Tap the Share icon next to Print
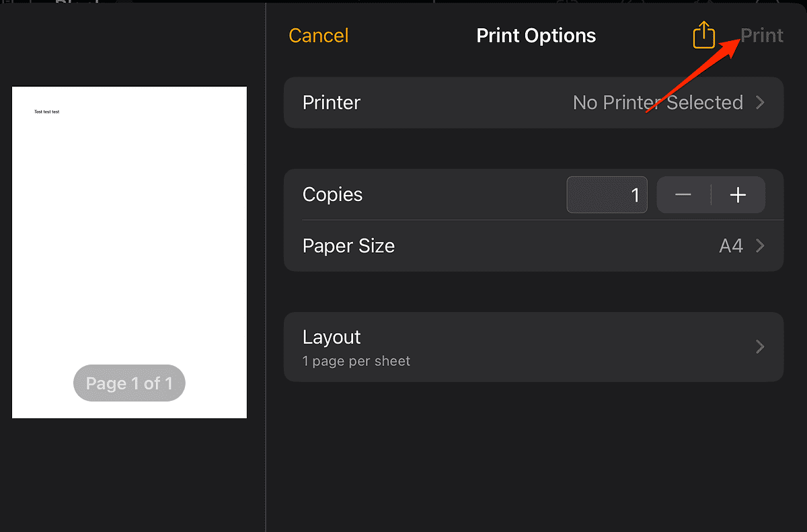Image resolution: width=807 pixels, height=532 pixels. (703, 35)
